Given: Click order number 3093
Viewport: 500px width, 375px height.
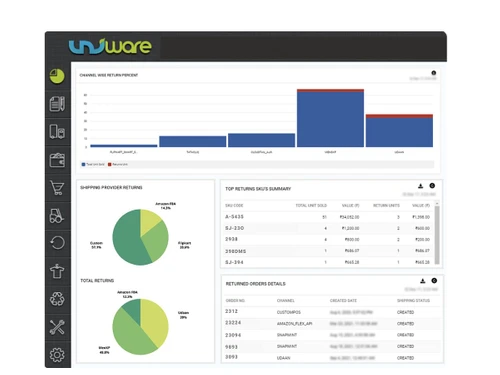Looking at the screenshot, I should point(232,357).
